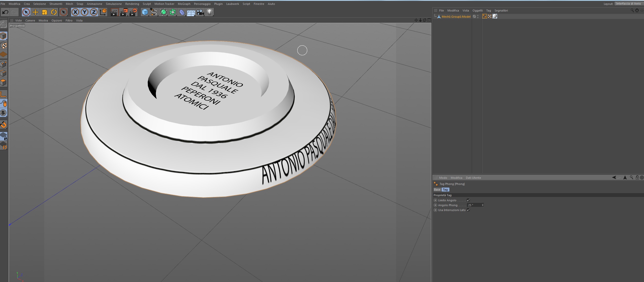This screenshot has width=644, height=282.
Task: Click the Light bulb object icon
Action: point(210,12)
